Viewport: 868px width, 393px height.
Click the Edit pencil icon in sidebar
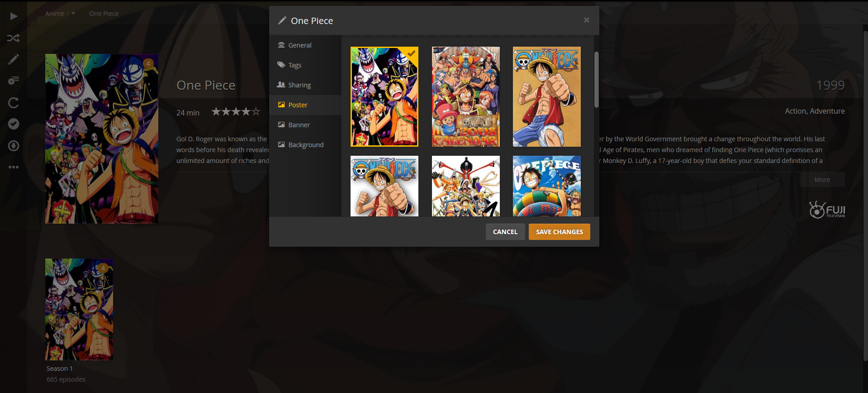14,59
